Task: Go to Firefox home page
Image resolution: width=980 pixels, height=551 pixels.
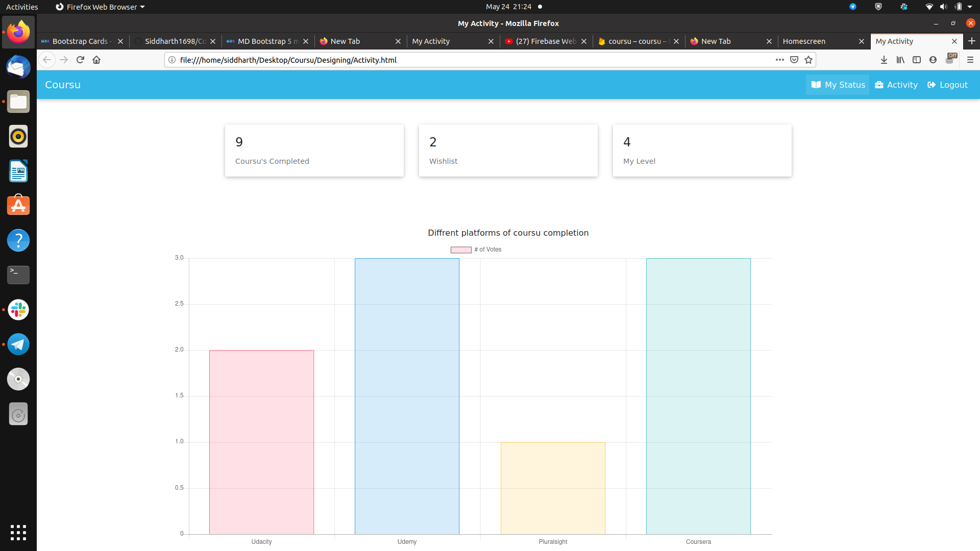Action: click(x=96, y=60)
